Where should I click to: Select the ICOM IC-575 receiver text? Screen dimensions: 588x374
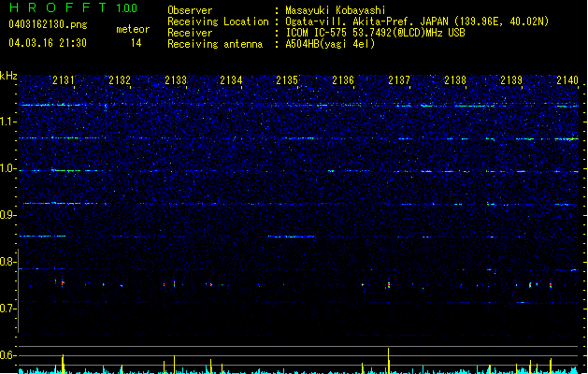click(375, 33)
